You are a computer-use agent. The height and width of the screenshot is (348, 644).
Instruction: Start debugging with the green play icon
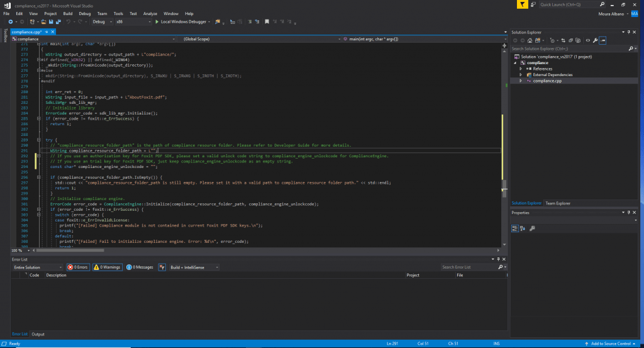(x=157, y=22)
